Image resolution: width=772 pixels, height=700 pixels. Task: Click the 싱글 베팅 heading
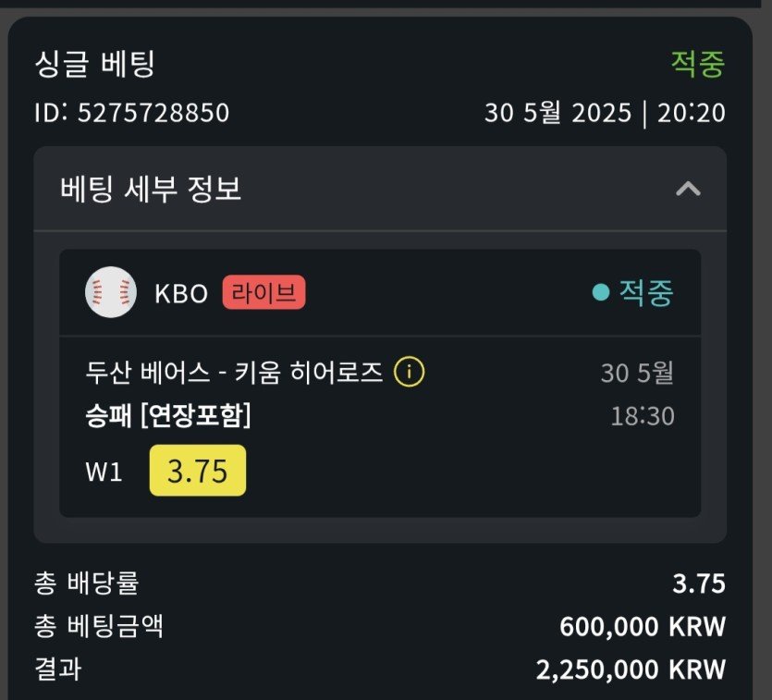[94, 65]
